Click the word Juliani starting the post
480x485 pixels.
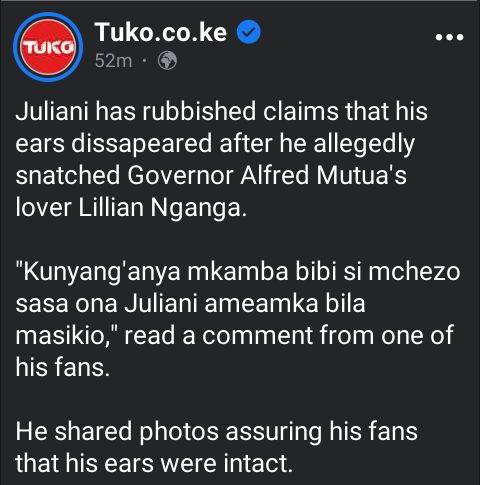tap(52, 111)
